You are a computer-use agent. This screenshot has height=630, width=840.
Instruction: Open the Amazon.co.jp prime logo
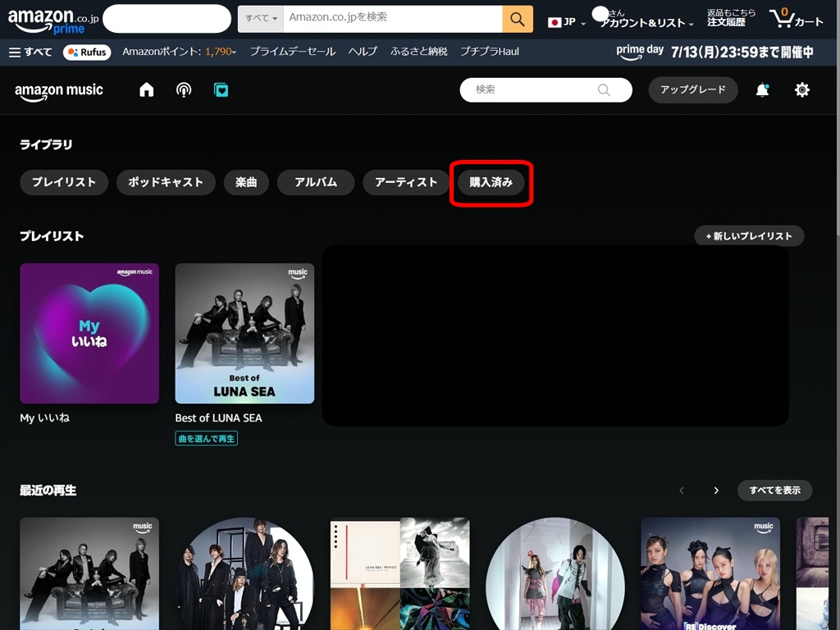[x=53, y=21]
